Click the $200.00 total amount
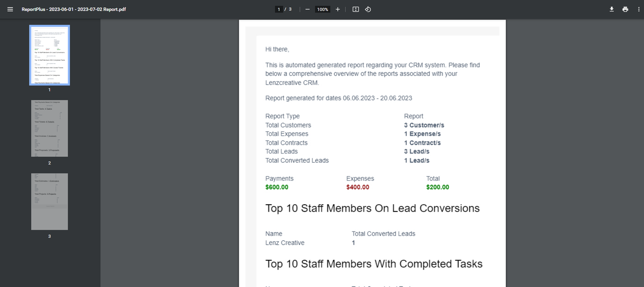The height and width of the screenshot is (287, 644). pyautogui.click(x=438, y=187)
